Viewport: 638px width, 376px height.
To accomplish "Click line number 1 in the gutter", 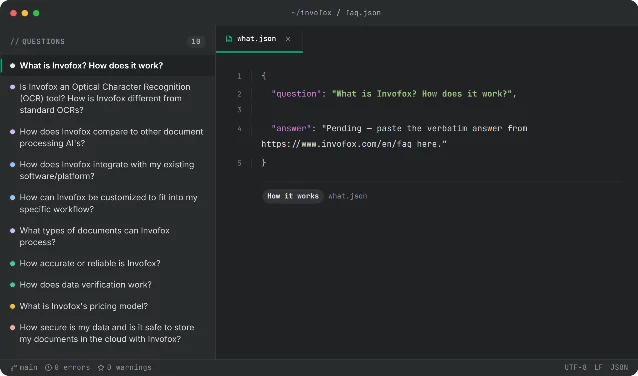I will coord(239,77).
